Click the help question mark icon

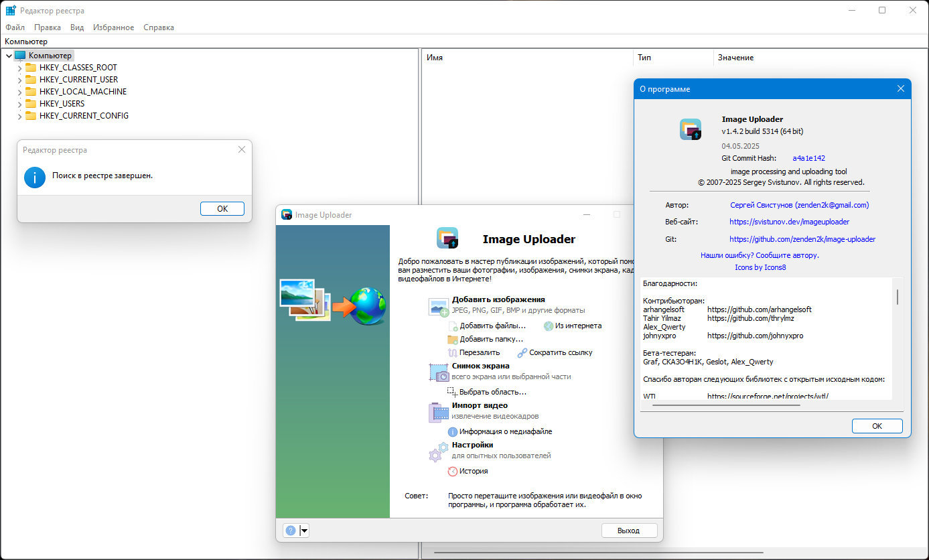291,531
